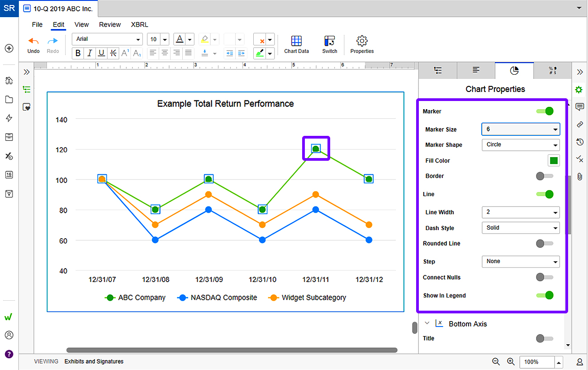Open font color dropdown arrow
The width and height of the screenshot is (588, 370).
click(190, 39)
